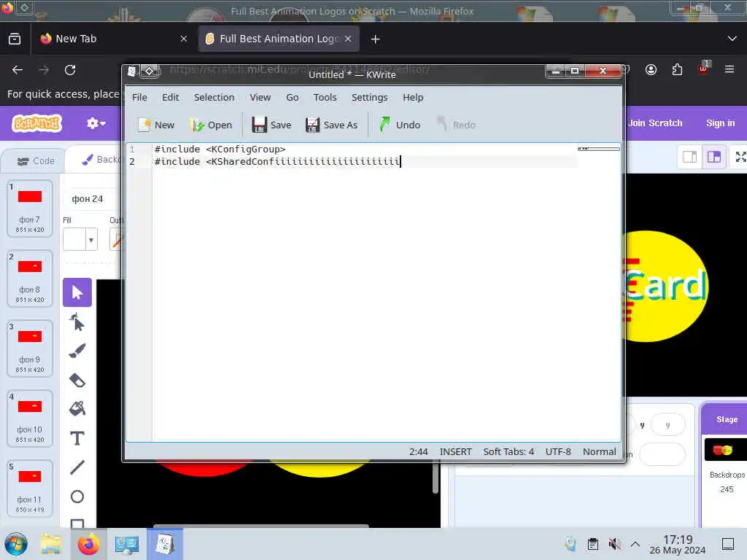Open the start menu on taskbar

click(x=16, y=544)
